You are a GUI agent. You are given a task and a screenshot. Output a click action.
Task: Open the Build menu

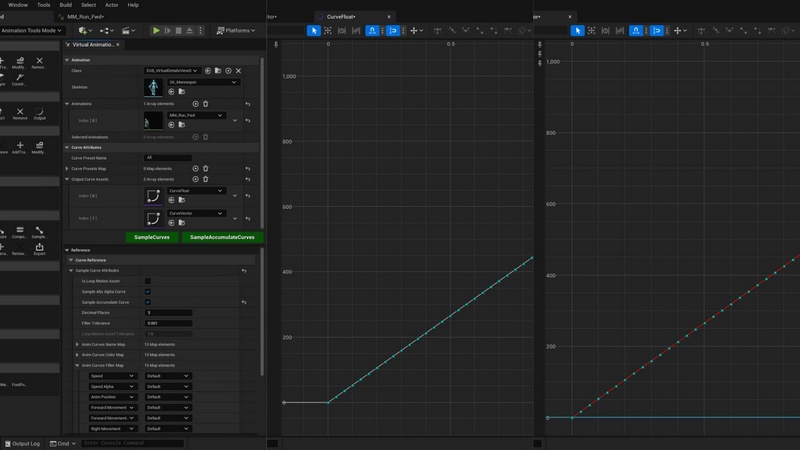click(65, 5)
